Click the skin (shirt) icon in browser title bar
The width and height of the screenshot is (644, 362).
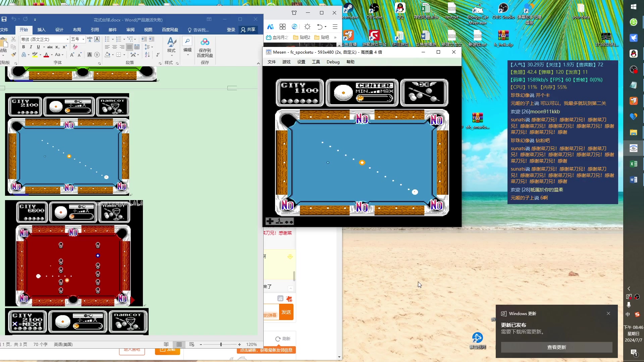(294, 13)
